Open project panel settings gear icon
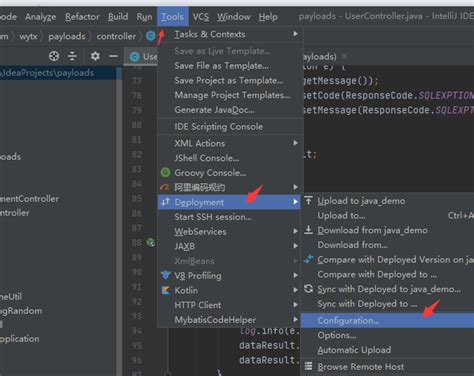Screen dimensions: 474x376 [95, 56]
